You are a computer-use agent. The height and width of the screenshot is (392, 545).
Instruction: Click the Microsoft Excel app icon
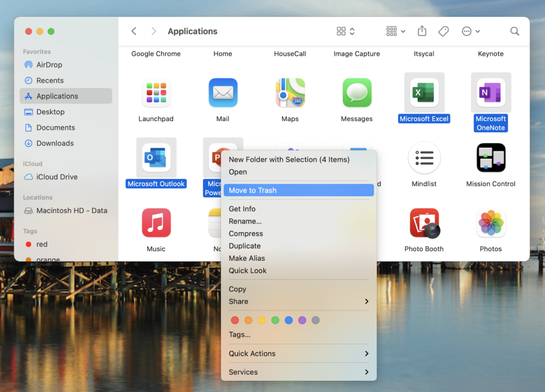(x=424, y=93)
